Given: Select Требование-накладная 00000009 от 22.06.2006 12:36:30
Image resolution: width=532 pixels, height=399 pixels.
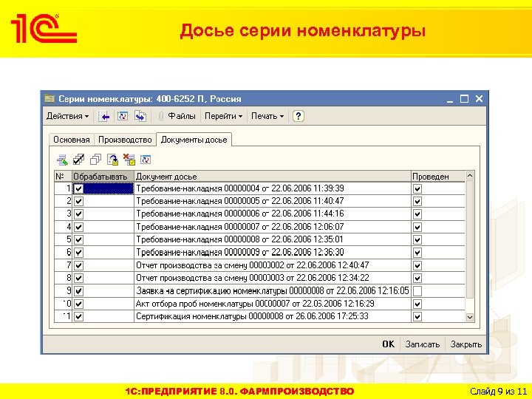Looking at the screenshot, I should click(240, 253).
